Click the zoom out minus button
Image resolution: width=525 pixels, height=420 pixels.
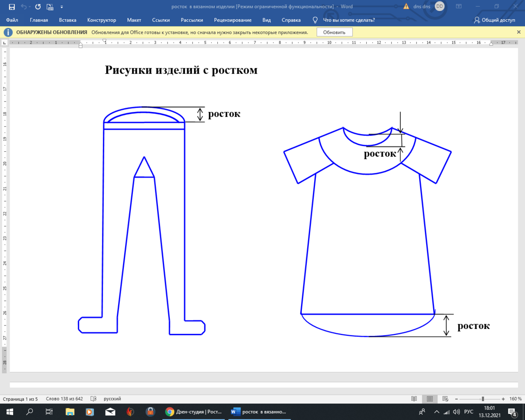coord(457,399)
